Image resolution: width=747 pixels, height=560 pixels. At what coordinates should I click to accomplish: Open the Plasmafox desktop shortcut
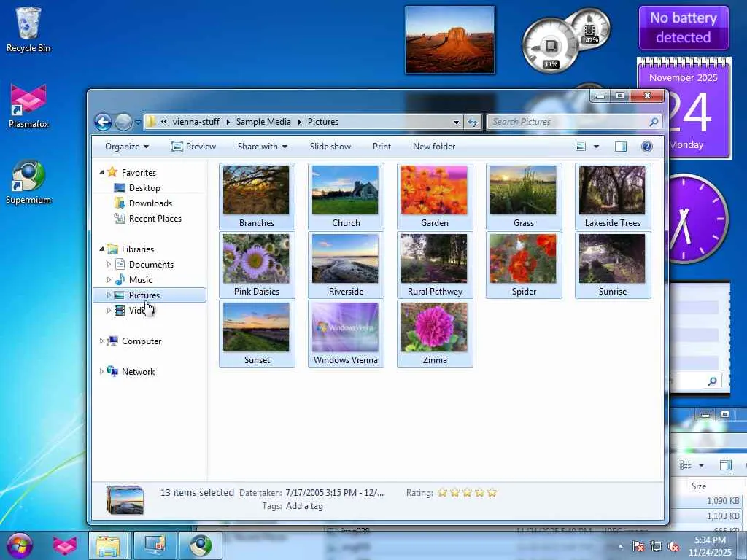pyautogui.click(x=28, y=106)
